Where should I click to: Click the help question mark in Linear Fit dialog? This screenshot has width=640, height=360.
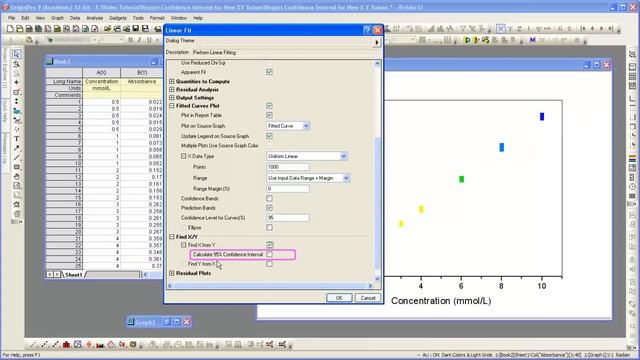pyautogui.click(x=367, y=30)
